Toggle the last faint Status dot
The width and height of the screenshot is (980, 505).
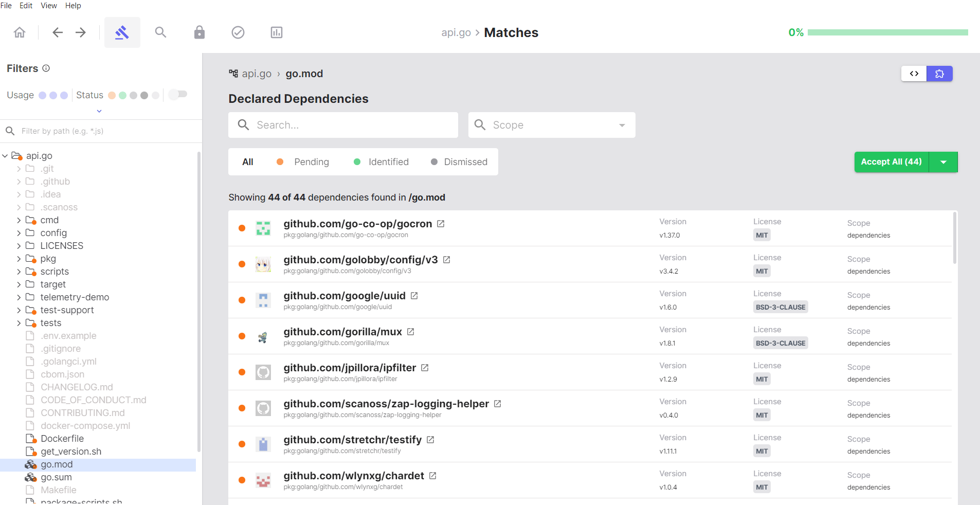[x=155, y=95]
